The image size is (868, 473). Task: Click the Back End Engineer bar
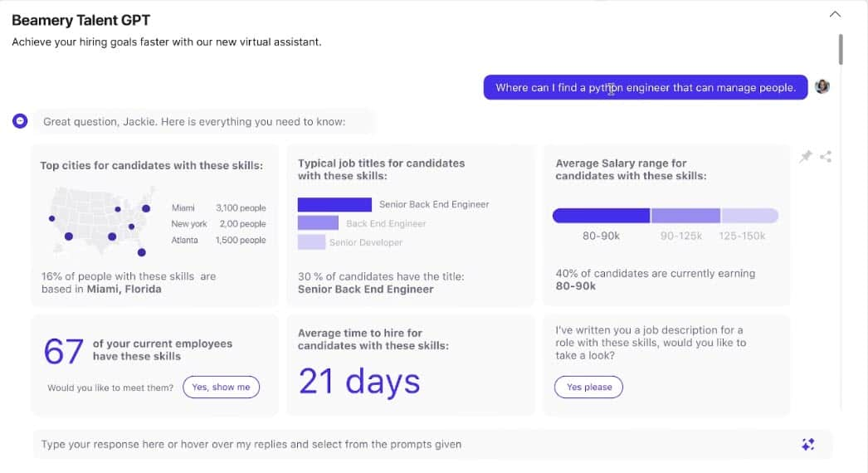click(318, 223)
